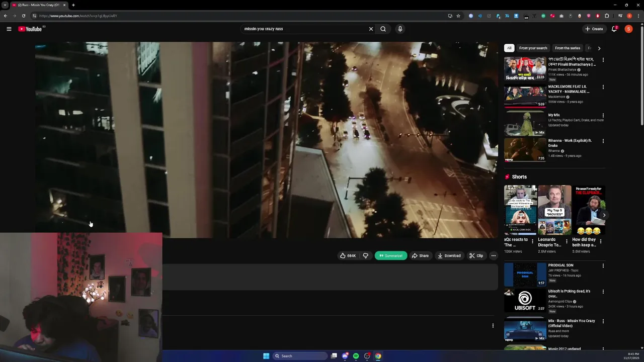Click the Windows taskbar Search box
Image resolution: width=644 pixels, height=362 pixels.
(300, 356)
